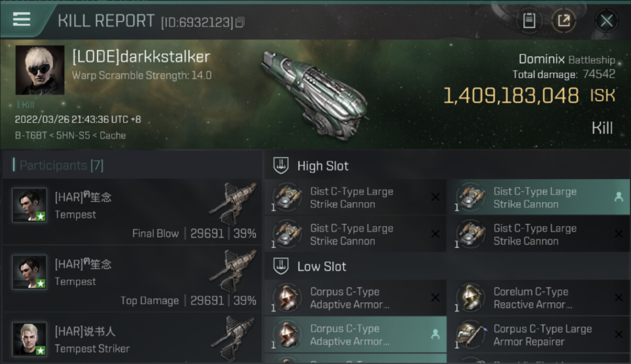Close the Kill Report window
631x364 pixels.
606,21
